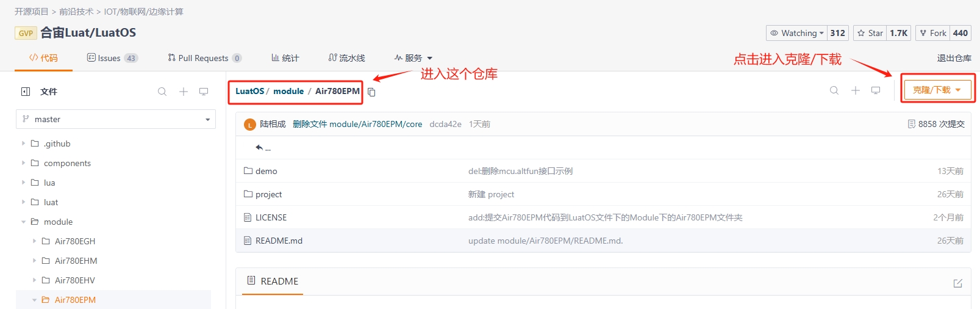980x309 pixels.
Task: Switch to 代码 tab
Action: [43, 58]
